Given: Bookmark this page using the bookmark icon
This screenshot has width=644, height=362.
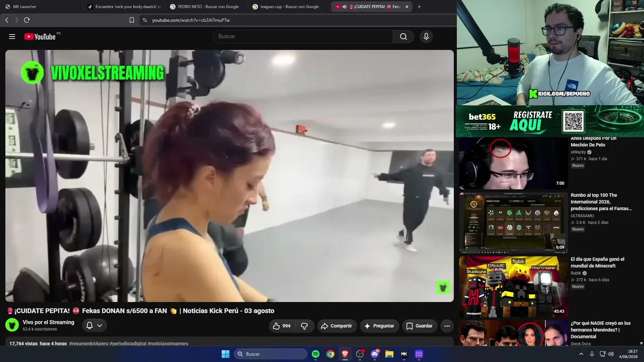Looking at the screenshot, I should coord(132,20).
